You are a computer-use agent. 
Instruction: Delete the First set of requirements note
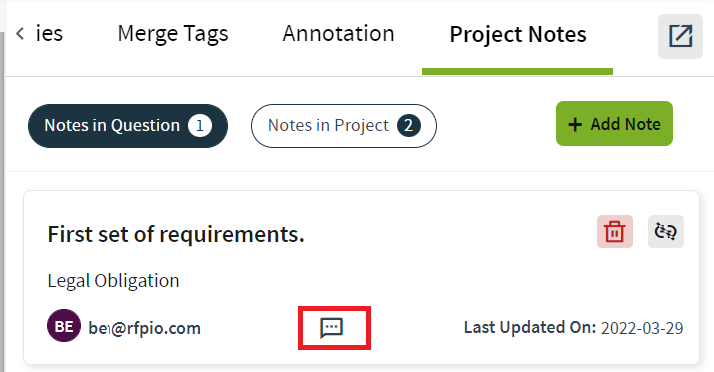pos(615,231)
